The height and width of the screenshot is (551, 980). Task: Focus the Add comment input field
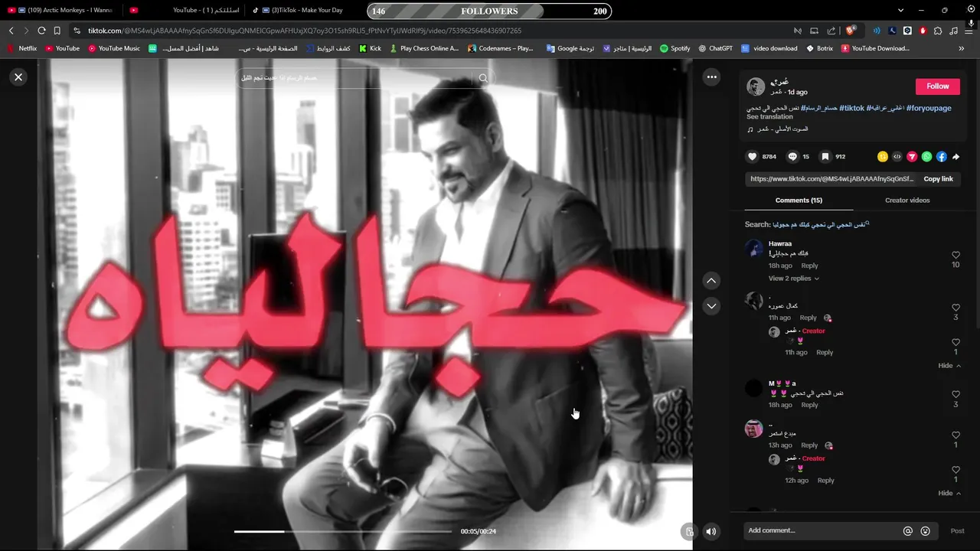823,531
